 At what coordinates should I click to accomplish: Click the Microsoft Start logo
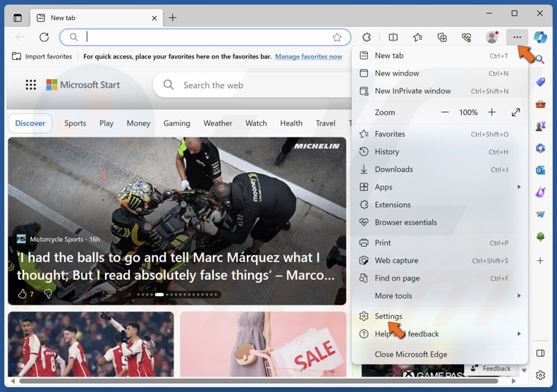[83, 85]
